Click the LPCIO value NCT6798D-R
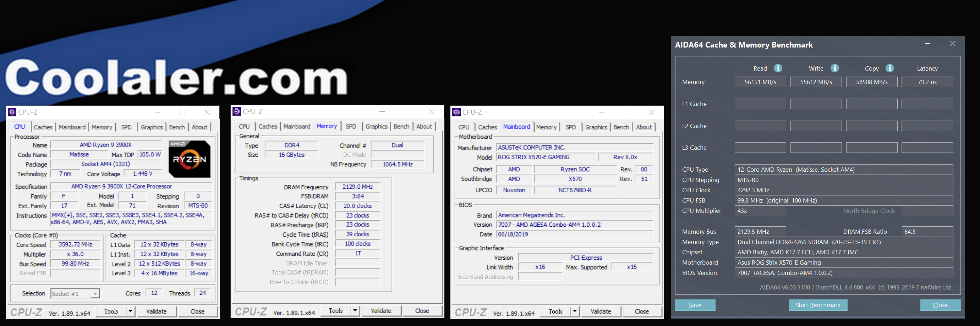Screen dimensions: 980x326 tap(575, 190)
